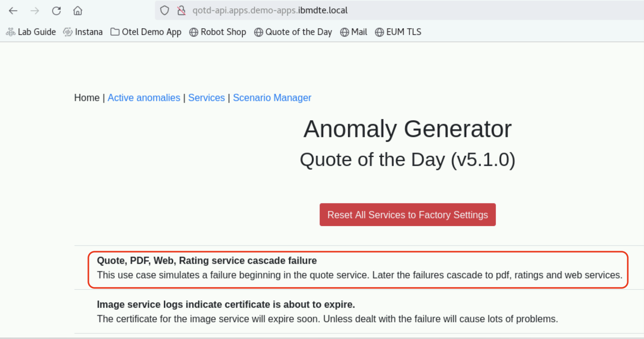644x339 pixels.
Task: Select the Quote, PDF, Web, Rating cascade failure scenario
Action: tap(359, 268)
